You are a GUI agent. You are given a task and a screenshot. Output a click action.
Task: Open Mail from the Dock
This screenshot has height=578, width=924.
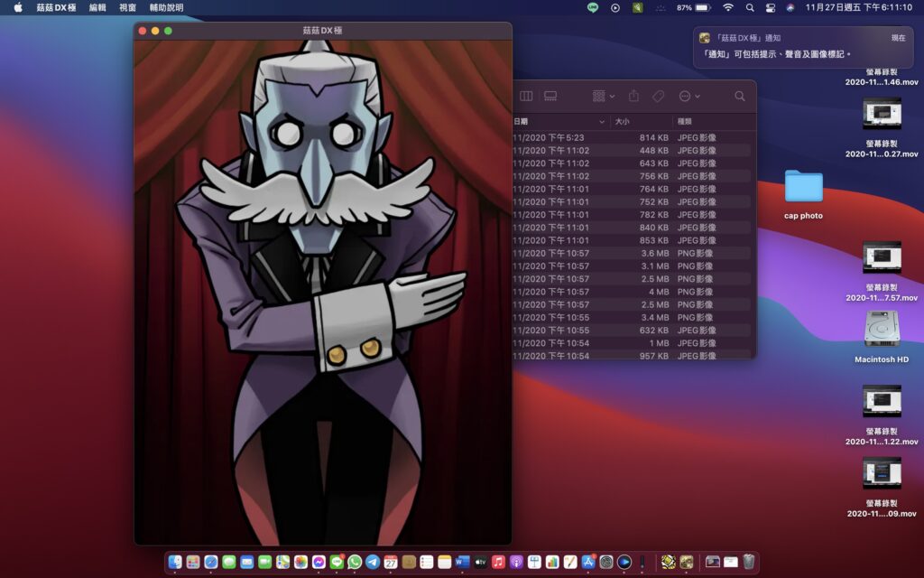click(247, 562)
